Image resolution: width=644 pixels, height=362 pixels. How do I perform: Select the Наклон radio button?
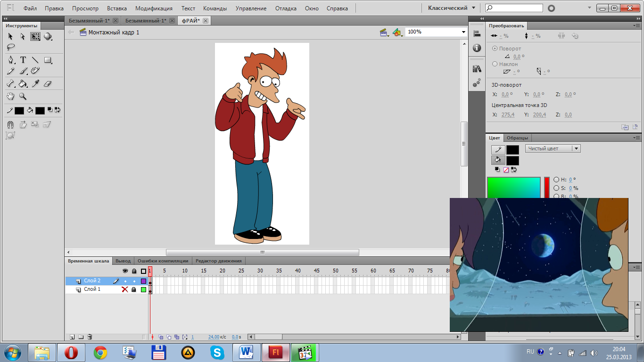pos(495,64)
